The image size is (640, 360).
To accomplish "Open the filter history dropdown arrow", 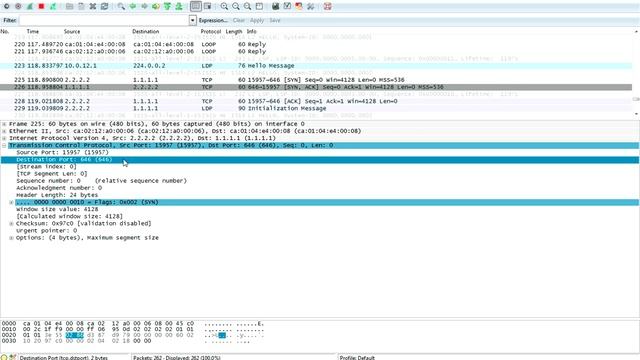I will click(193, 20).
